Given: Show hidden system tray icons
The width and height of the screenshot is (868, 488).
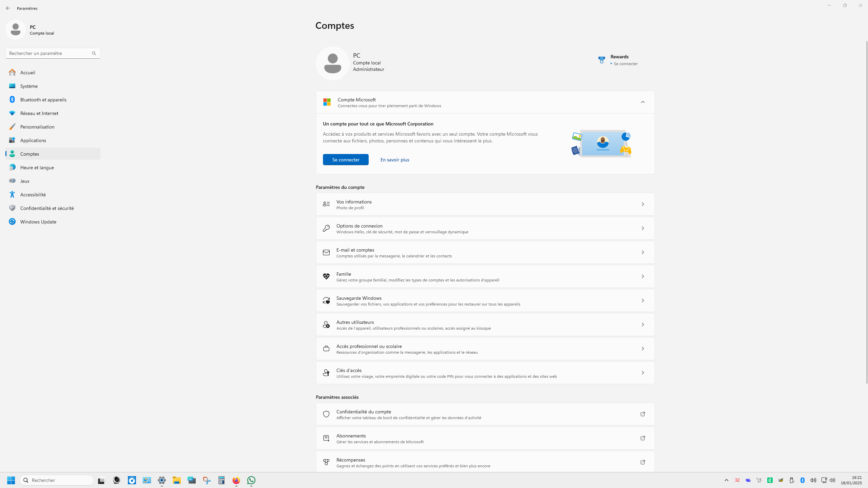Looking at the screenshot, I should coord(727,480).
